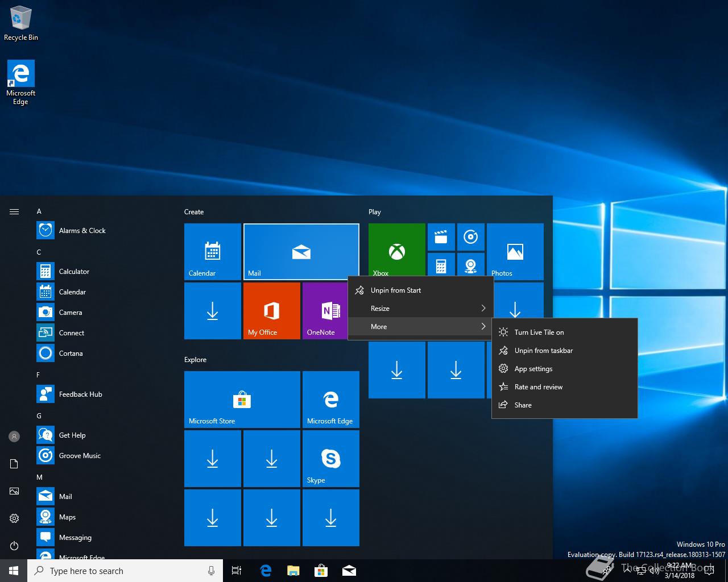Click the Type here to search box

pyautogui.click(x=125, y=571)
